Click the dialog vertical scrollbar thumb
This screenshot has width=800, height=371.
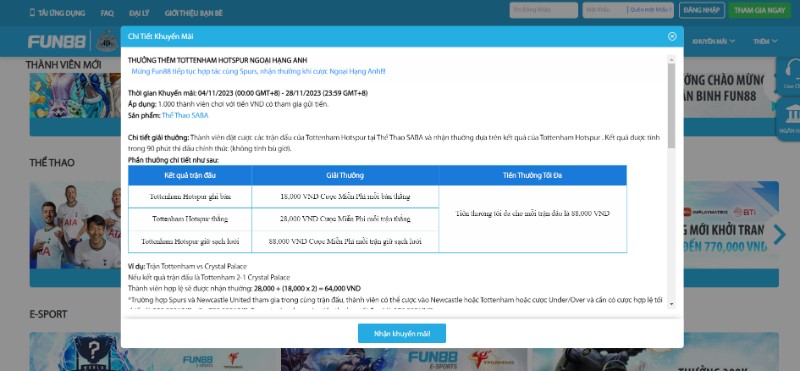[x=671, y=106]
